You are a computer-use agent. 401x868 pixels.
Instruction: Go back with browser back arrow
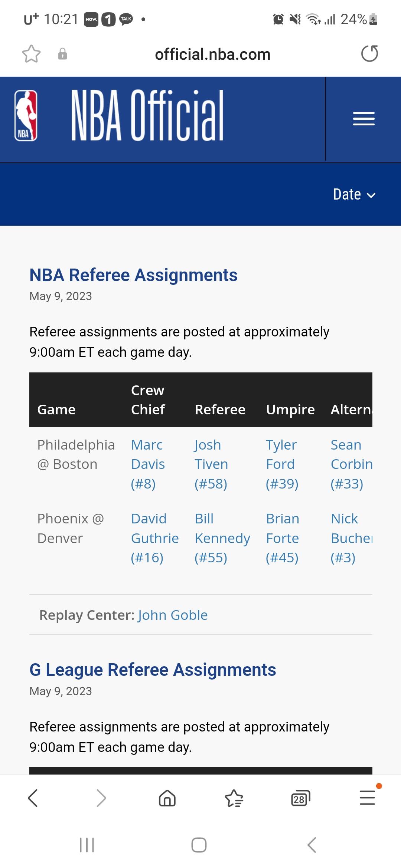point(33,798)
